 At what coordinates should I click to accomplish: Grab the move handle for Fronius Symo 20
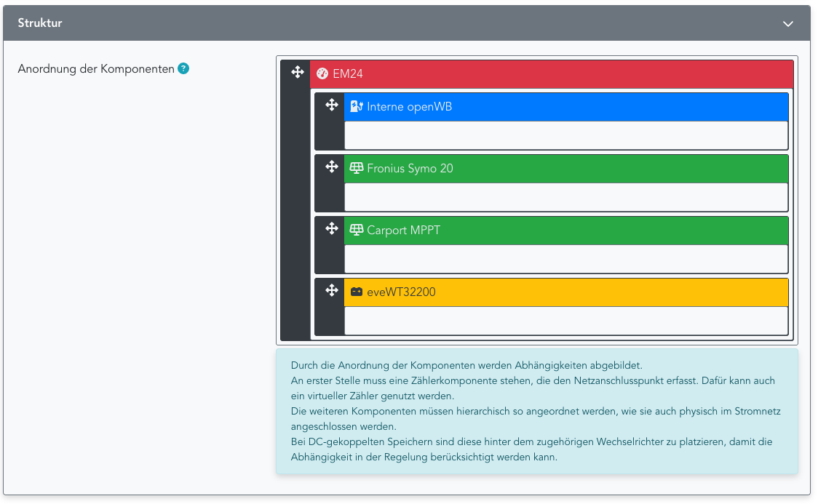tap(332, 167)
